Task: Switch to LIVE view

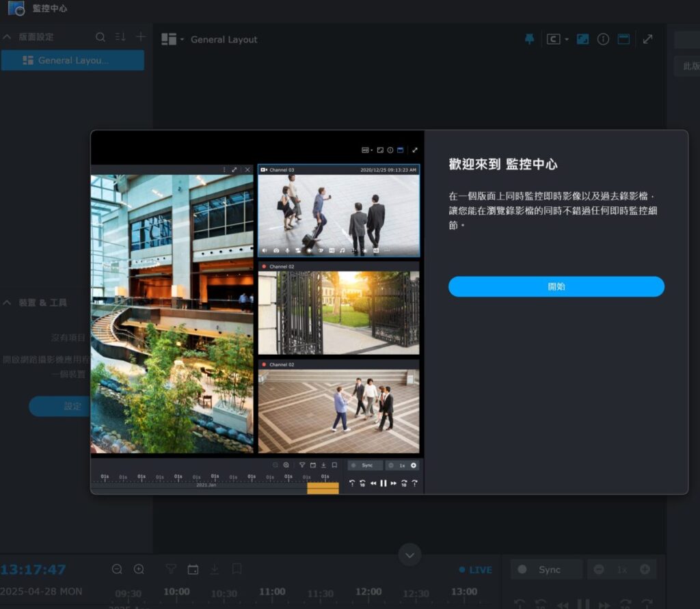Action: [476, 570]
